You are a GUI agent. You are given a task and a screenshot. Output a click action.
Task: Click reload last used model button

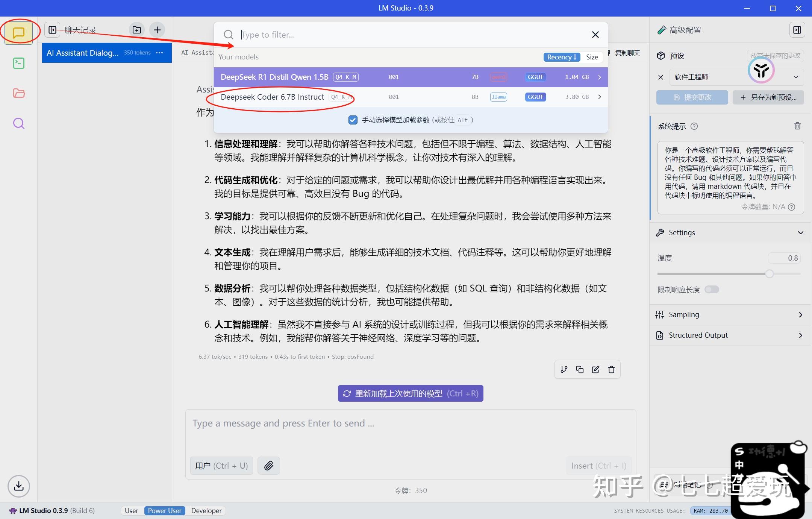coord(411,393)
